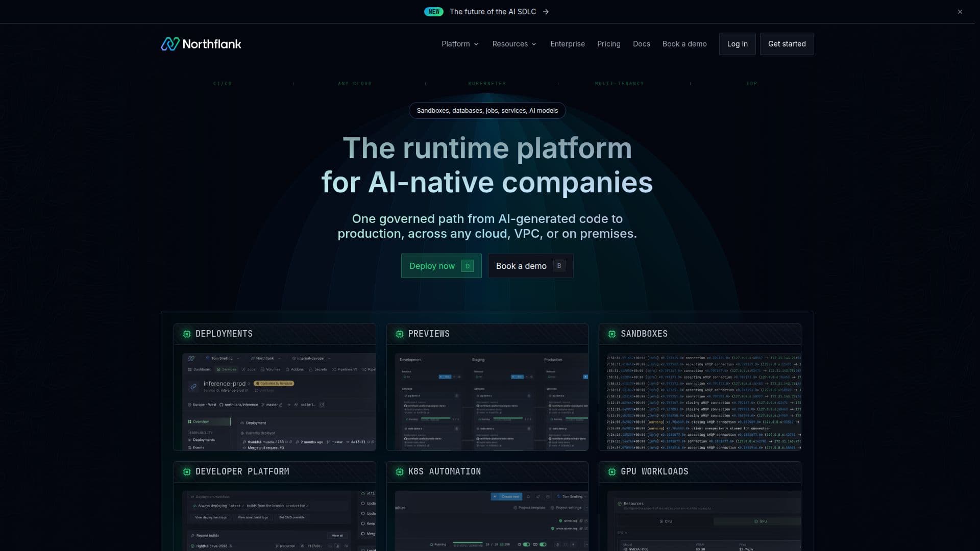
Task: Click the chip icon next to GPU WORKLOADS
Action: coord(612,472)
